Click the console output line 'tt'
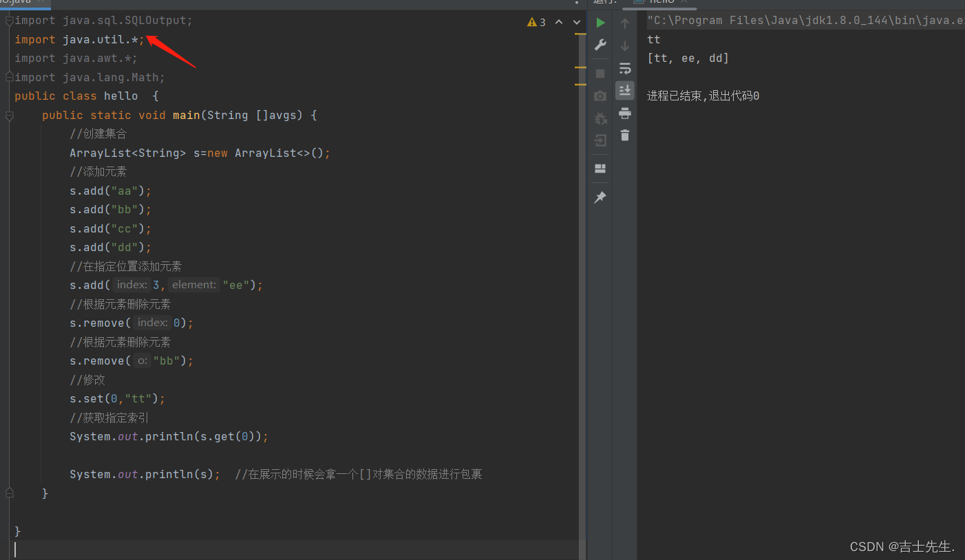Viewport: 965px width, 560px height. (654, 39)
